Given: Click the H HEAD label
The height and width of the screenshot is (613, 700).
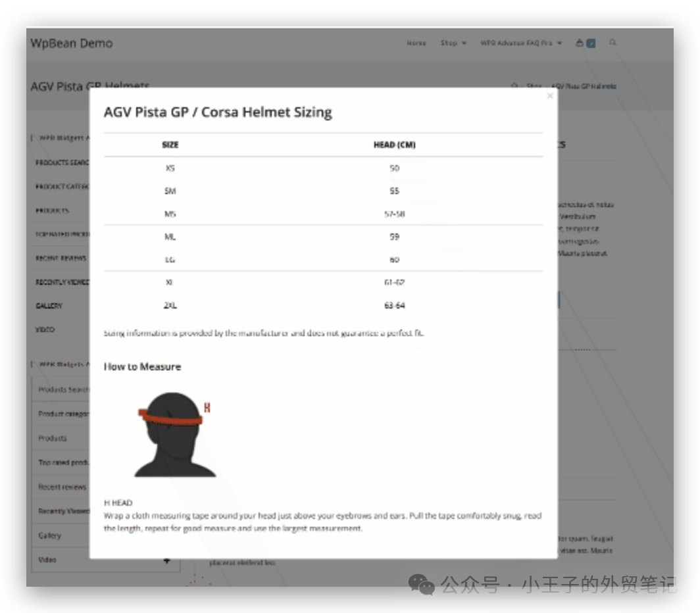Looking at the screenshot, I should [x=118, y=503].
